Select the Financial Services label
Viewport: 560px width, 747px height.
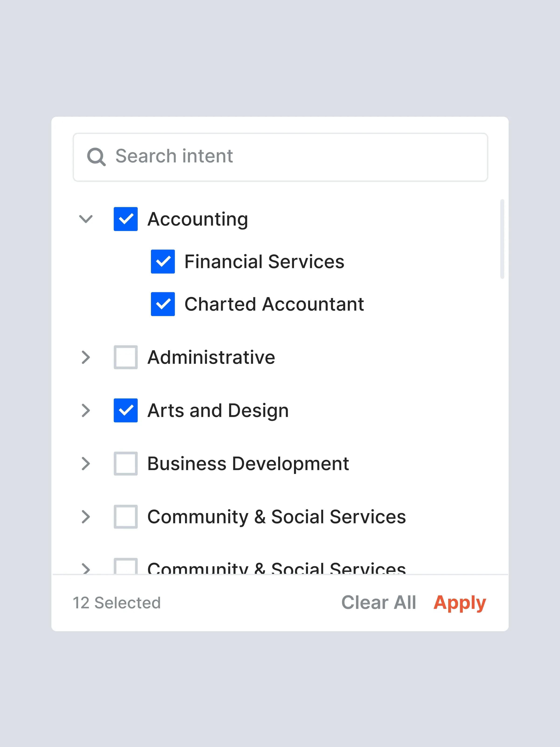pyautogui.click(x=264, y=262)
